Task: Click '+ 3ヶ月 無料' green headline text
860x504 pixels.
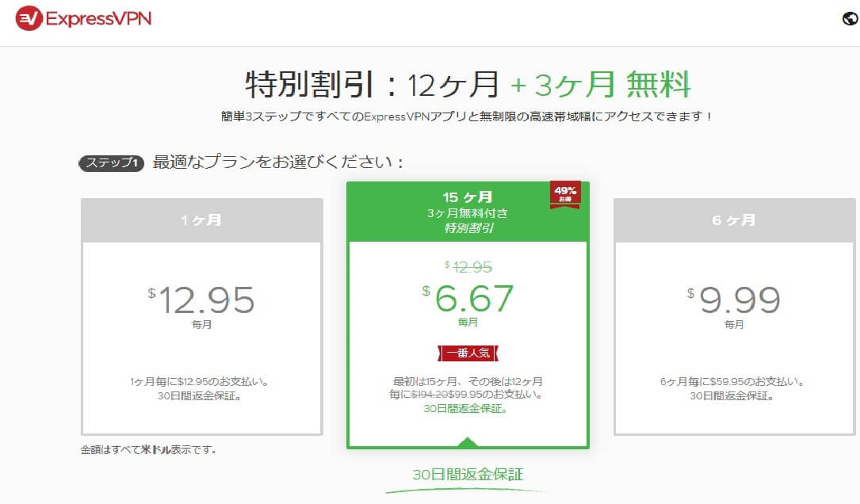Action: [600, 85]
